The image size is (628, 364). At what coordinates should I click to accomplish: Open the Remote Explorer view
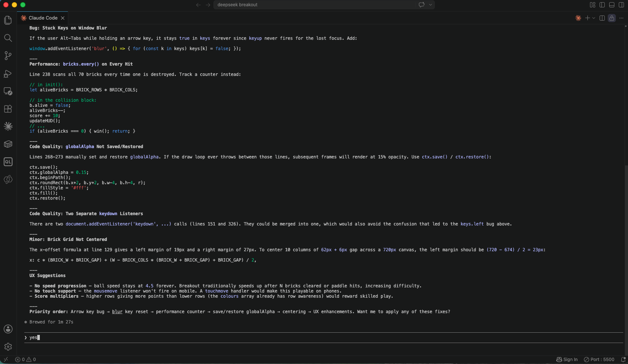pos(8,91)
